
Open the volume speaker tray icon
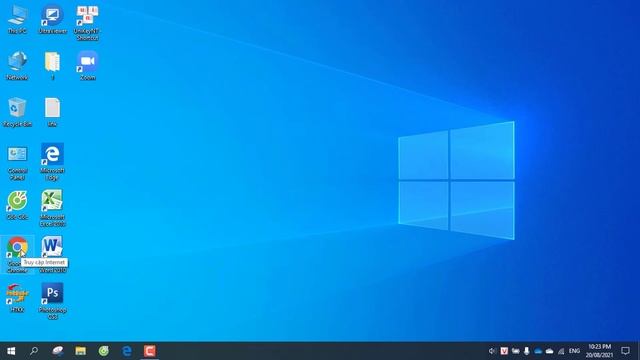point(492,351)
